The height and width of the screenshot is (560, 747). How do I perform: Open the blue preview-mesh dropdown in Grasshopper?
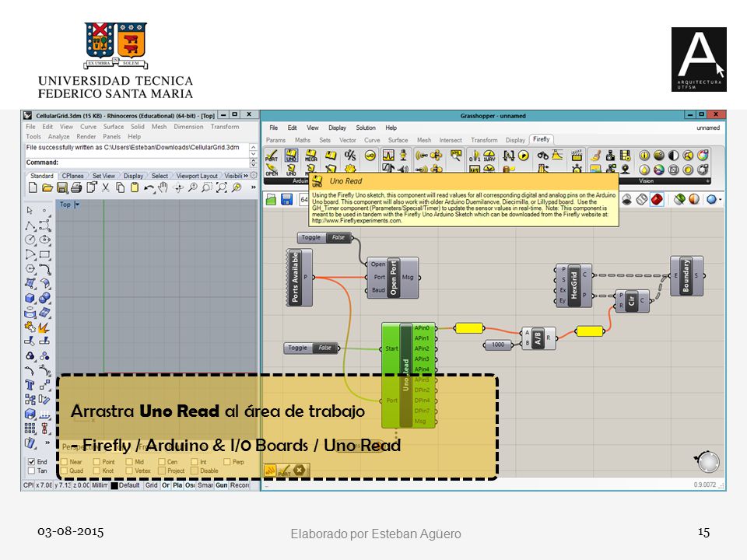720,200
